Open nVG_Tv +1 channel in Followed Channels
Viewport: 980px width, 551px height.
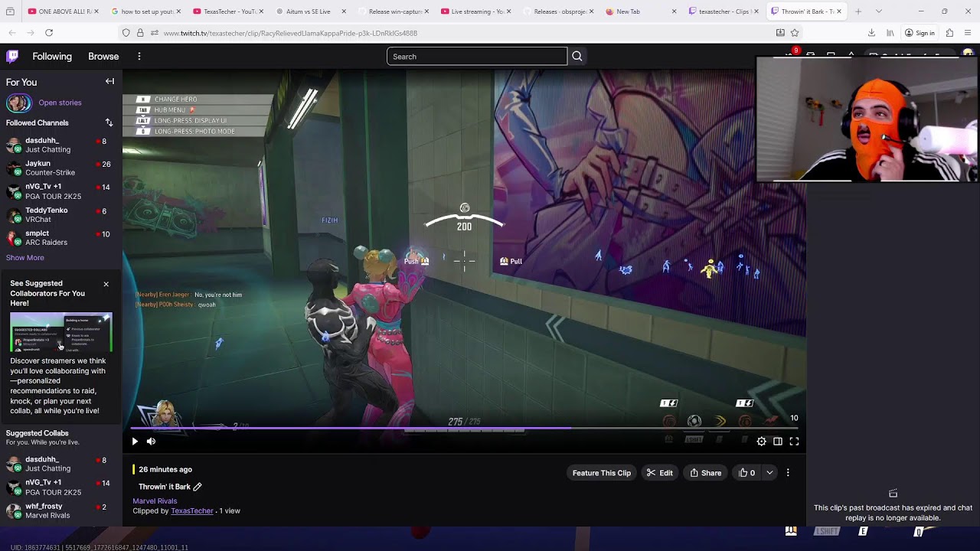coord(60,191)
